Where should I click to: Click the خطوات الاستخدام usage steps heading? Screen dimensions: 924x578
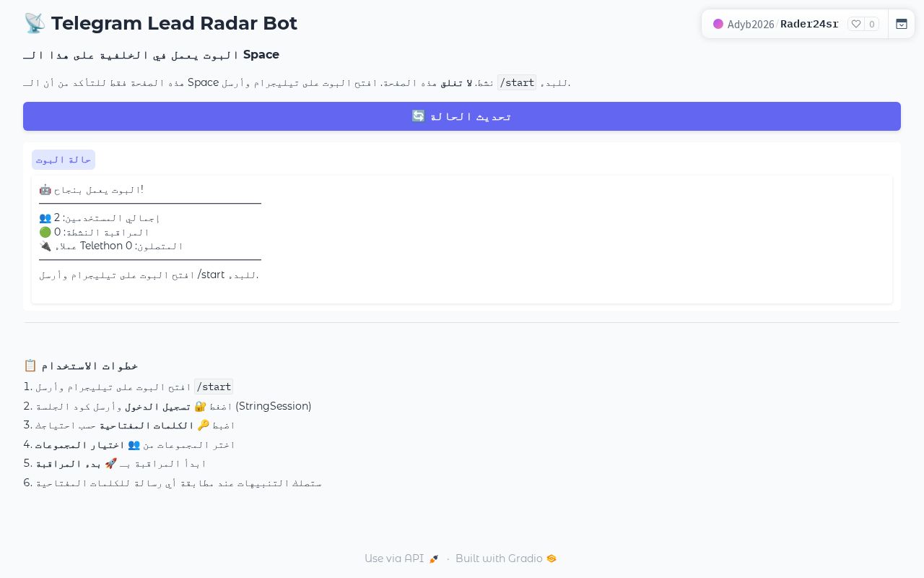pos(81,366)
